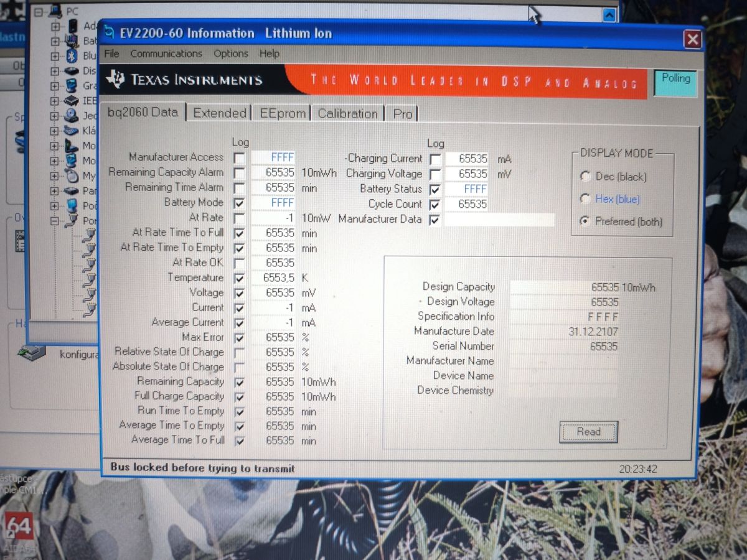The width and height of the screenshot is (747, 560).
Task: Select the network adapter icon beside 'Ad'
Action: click(x=73, y=26)
